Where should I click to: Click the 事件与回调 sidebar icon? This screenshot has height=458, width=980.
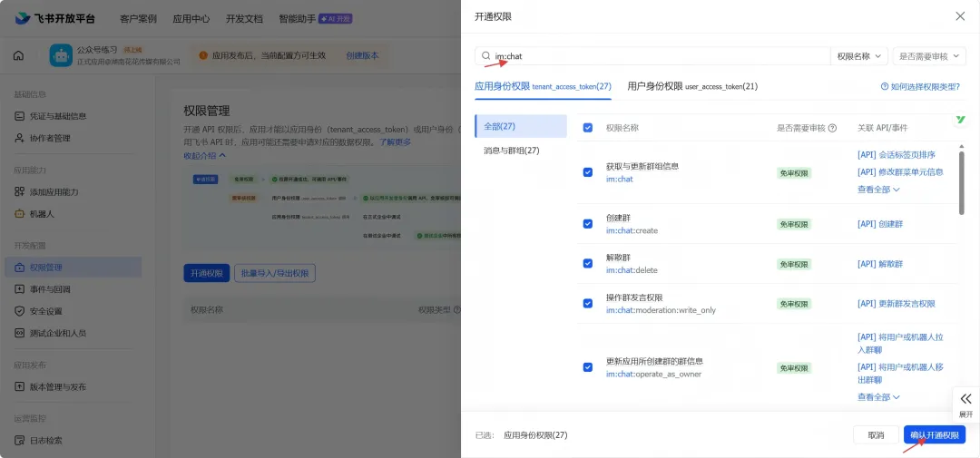19,289
